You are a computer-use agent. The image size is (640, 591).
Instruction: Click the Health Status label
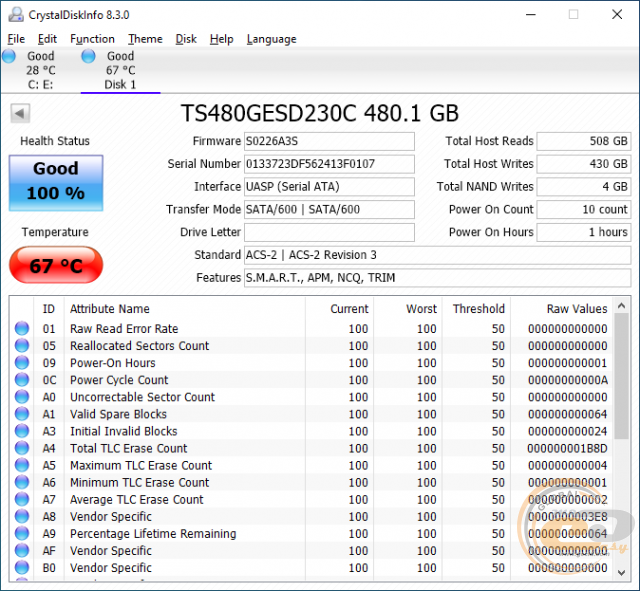[x=55, y=141]
